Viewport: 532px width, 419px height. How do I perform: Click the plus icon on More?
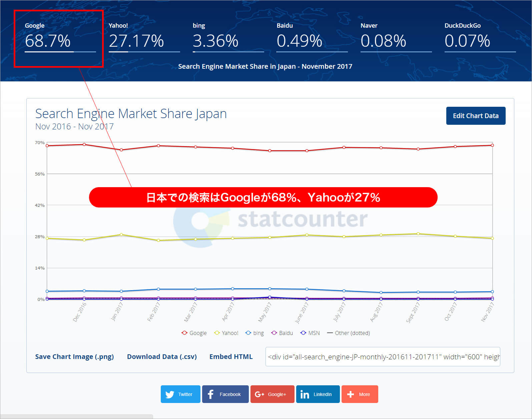[350, 394]
